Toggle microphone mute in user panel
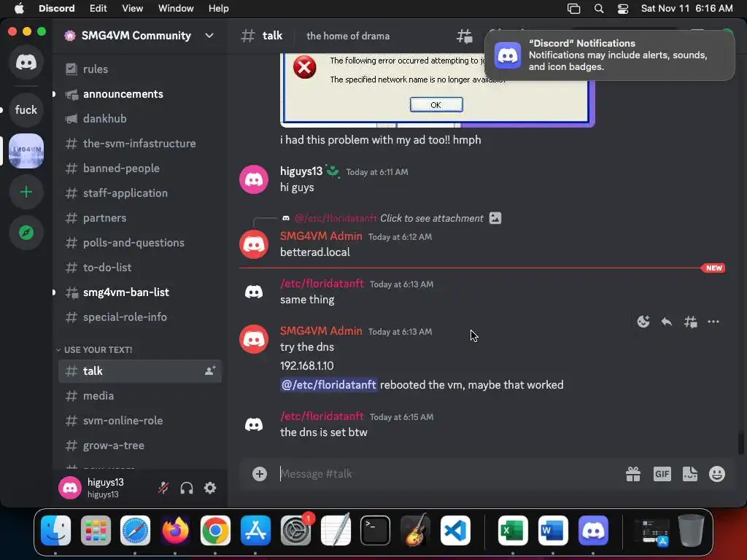Viewport: 747px width, 560px height. pyautogui.click(x=163, y=488)
